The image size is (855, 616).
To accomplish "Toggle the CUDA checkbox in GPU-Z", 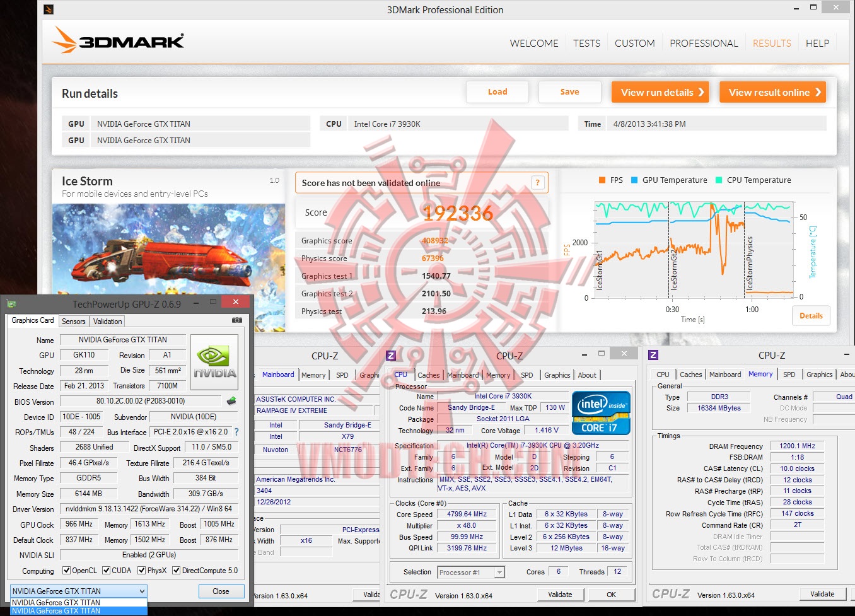I will (106, 571).
